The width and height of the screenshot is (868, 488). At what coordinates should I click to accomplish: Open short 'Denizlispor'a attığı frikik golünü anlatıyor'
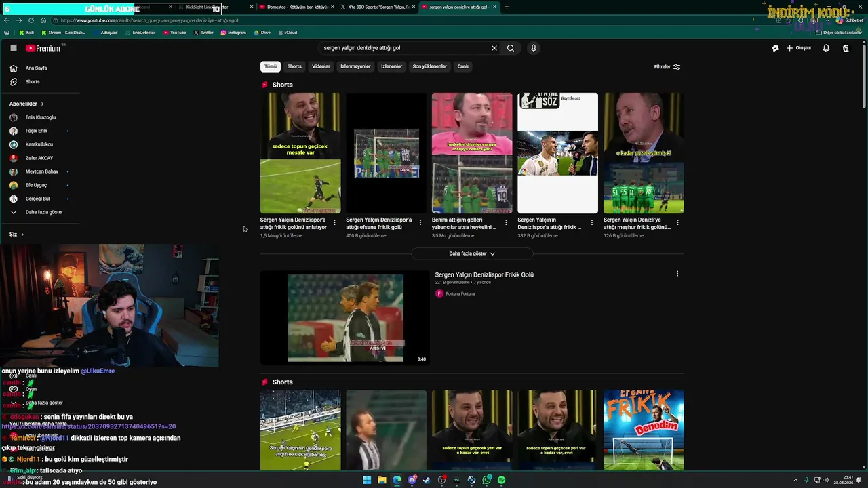[x=300, y=153]
